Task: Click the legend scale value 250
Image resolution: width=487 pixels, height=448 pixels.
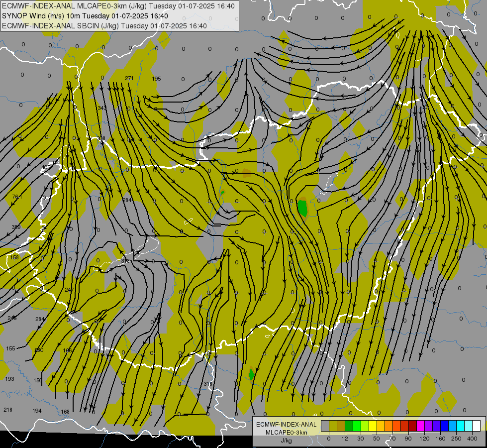Action: tap(456, 439)
